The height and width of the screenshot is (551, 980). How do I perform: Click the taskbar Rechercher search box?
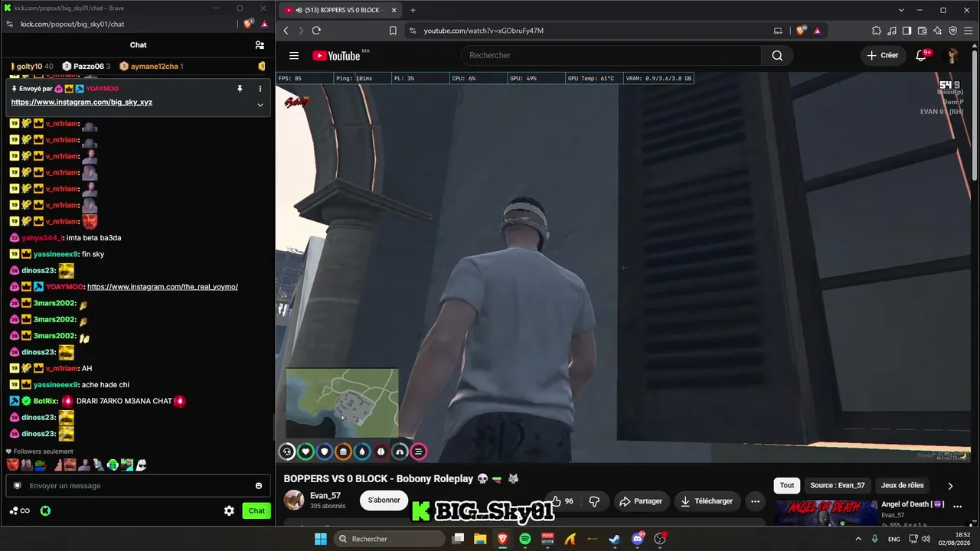click(390, 539)
